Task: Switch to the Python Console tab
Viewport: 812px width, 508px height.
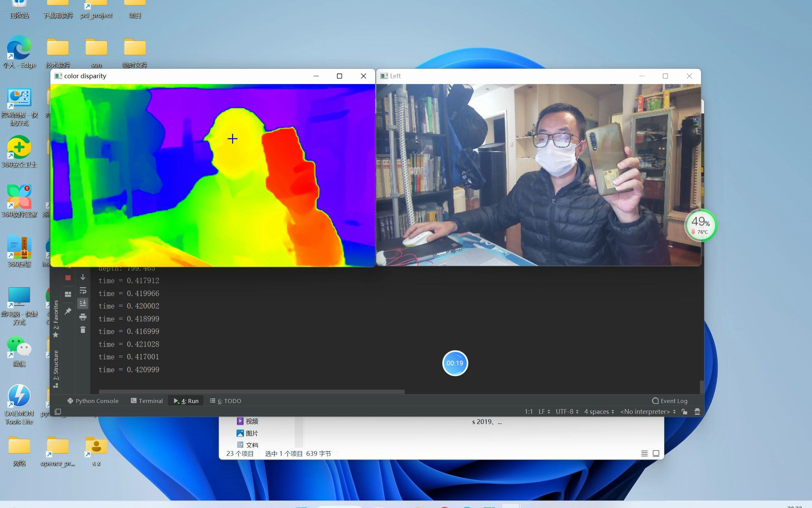Action: [x=93, y=401]
